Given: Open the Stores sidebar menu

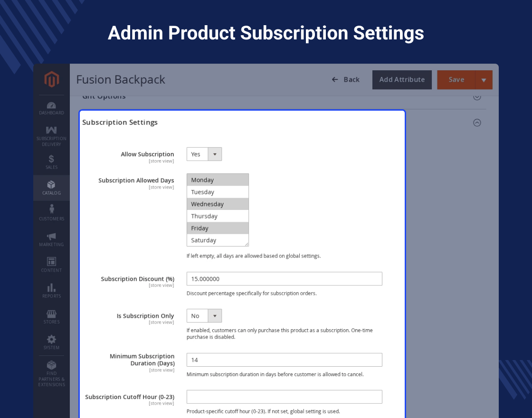Looking at the screenshot, I should 52,316.
